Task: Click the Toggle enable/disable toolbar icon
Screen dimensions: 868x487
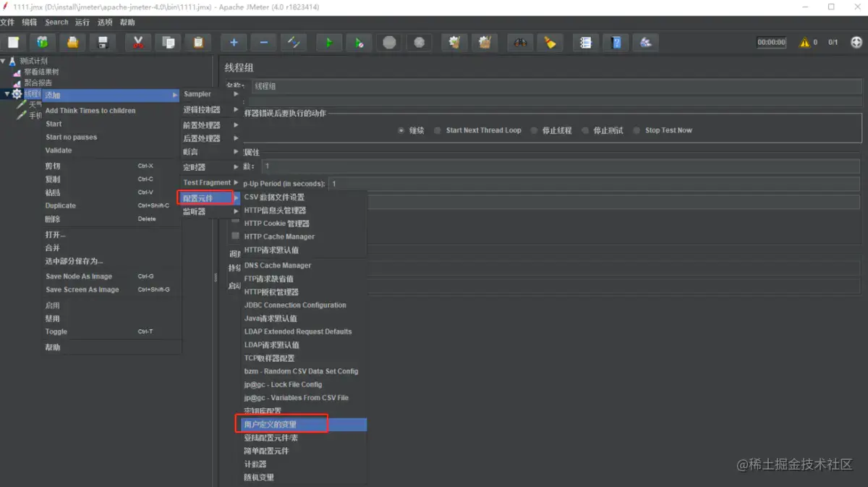Action: 294,42
